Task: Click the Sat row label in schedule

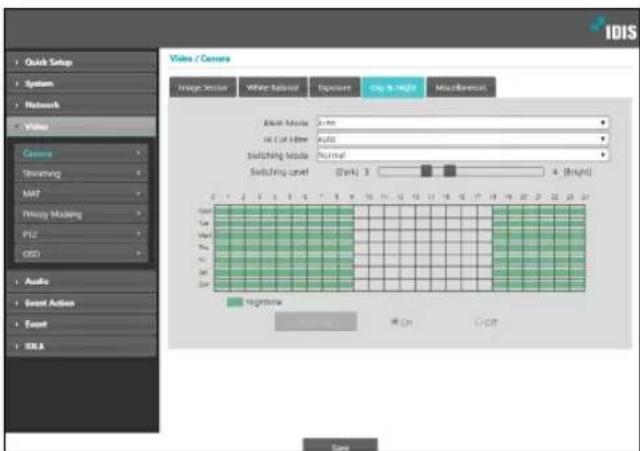Action: (204, 272)
